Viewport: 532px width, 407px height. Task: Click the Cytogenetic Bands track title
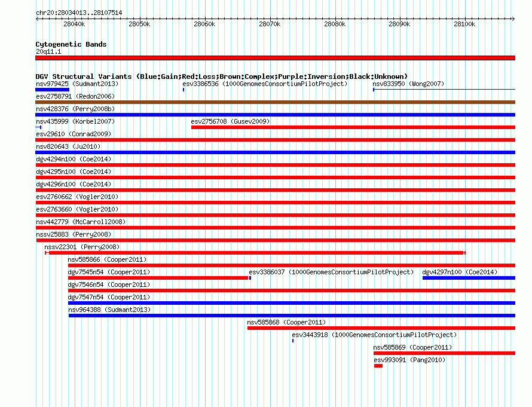click(x=71, y=44)
